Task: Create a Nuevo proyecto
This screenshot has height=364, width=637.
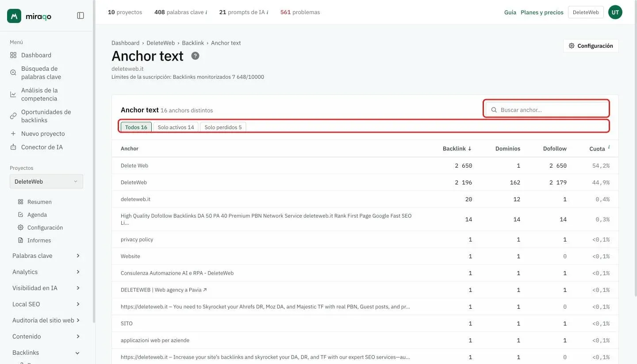Action: [x=43, y=134]
